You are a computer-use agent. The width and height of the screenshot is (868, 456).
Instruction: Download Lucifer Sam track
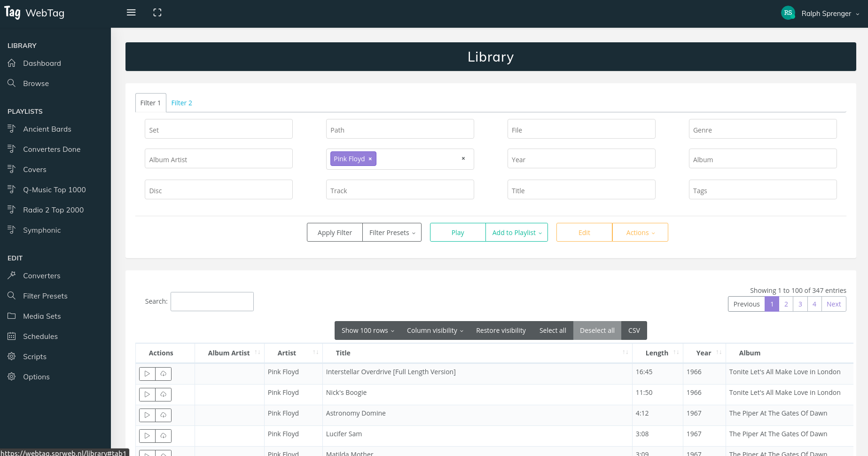pyautogui.click(x=164, y=436)
